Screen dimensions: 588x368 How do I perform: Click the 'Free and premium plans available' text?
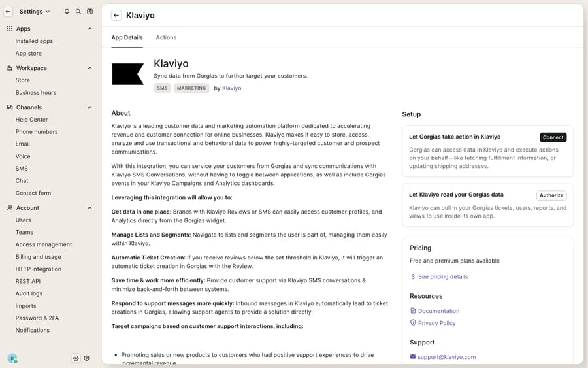pos(455,261)
